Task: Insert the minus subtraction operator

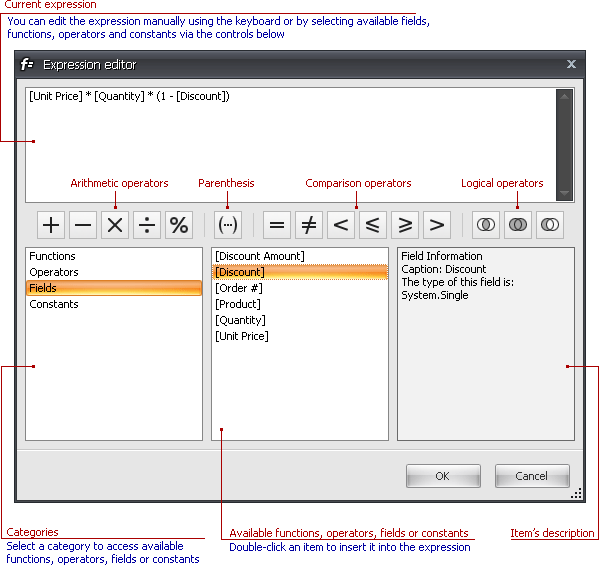Action: 83,225
